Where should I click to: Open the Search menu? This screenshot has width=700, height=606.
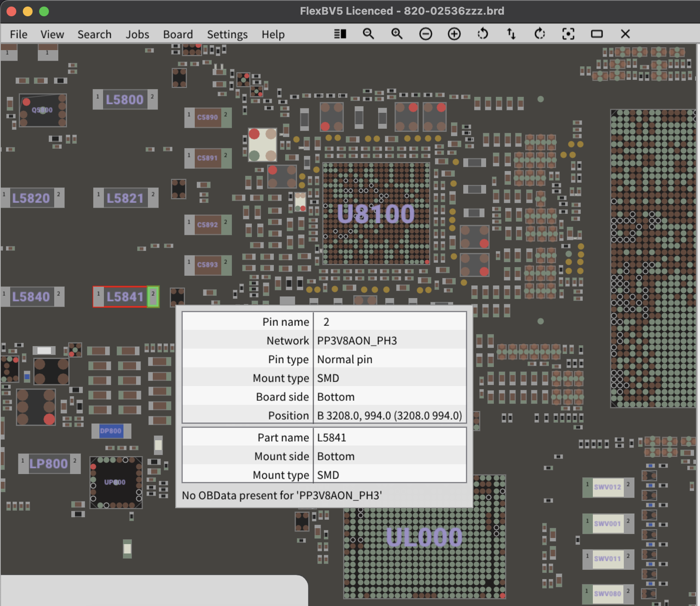tap(94, 35)
